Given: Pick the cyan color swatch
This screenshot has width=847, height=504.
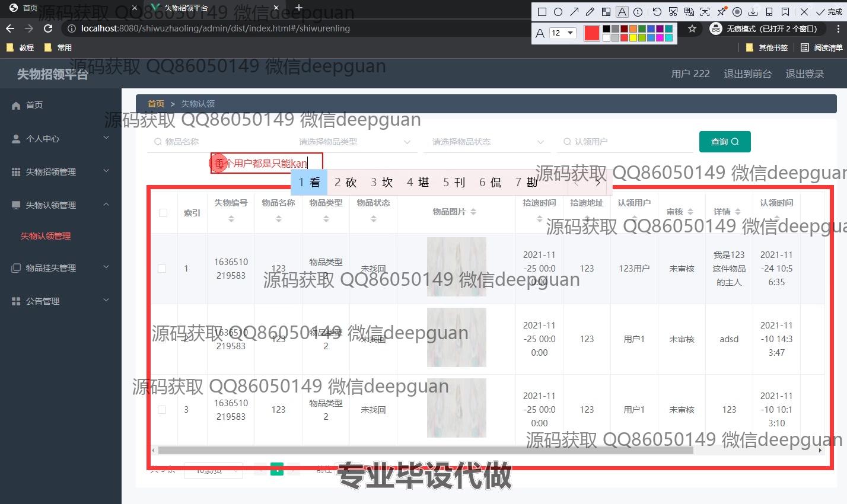Looking at the screenshot, I should point(668,38).
